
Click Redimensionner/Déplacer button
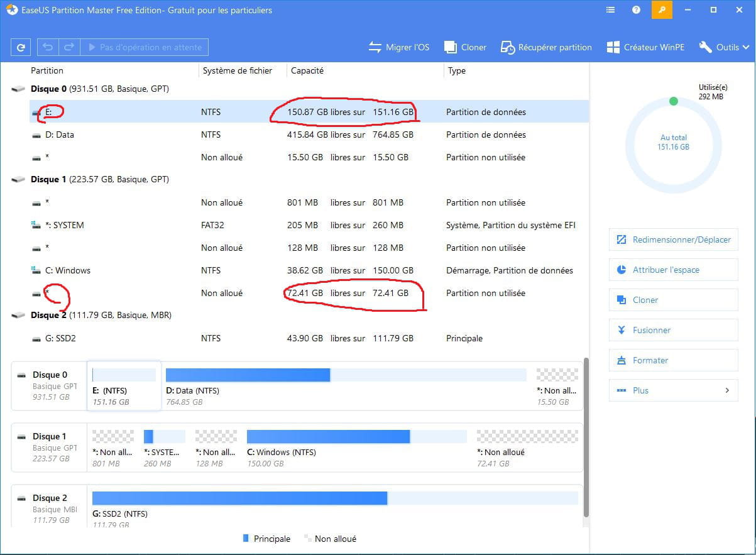click(673, 239)
